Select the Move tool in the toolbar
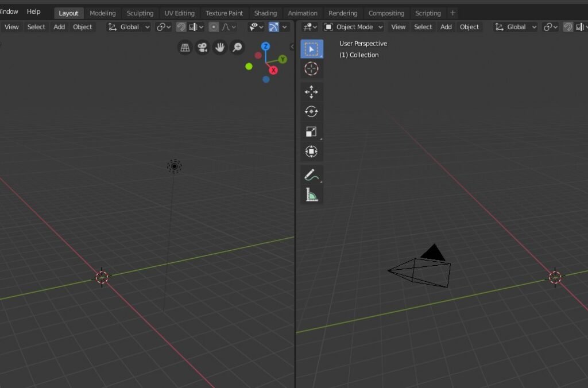 311,92
